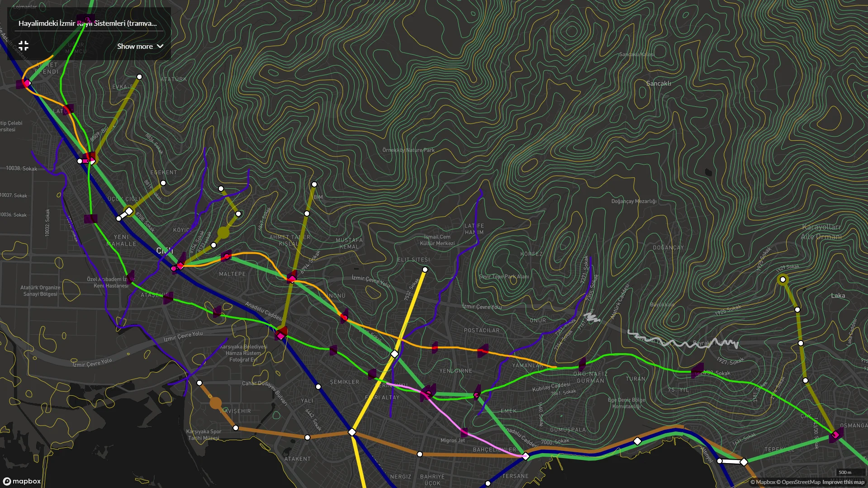This screenshot has width=868, height=488.
Task: Click the brown circle marker above Mavişehir
Action: click(216, 403)
